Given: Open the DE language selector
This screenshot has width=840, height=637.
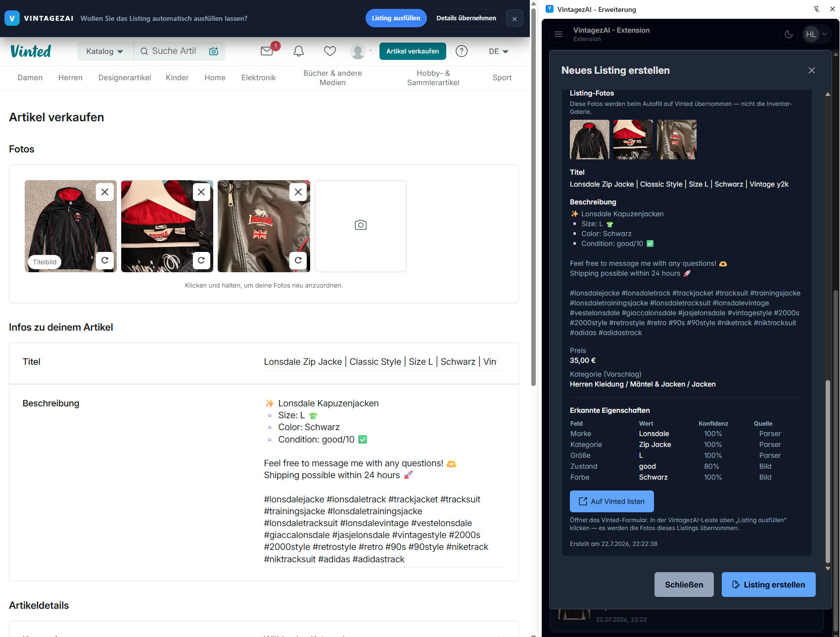Looking at the screenshot, I should point(499,51).
